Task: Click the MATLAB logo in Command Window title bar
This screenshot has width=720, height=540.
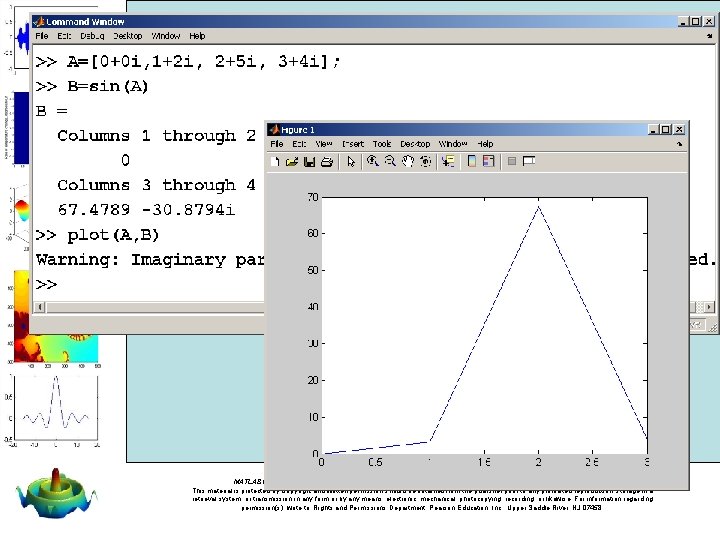Action: pos(39,22)
